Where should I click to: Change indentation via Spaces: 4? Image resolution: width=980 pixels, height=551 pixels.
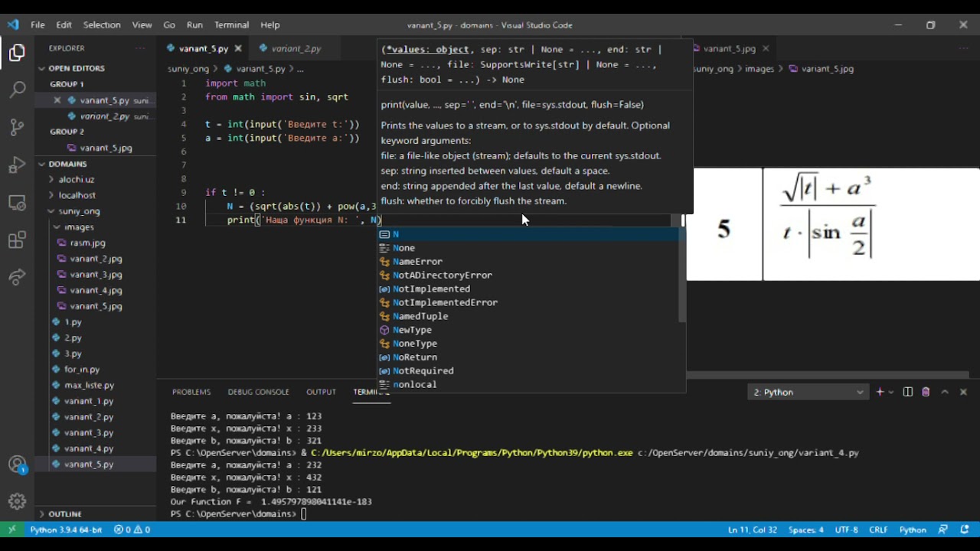pyautogui.click(x=806, y=530)
